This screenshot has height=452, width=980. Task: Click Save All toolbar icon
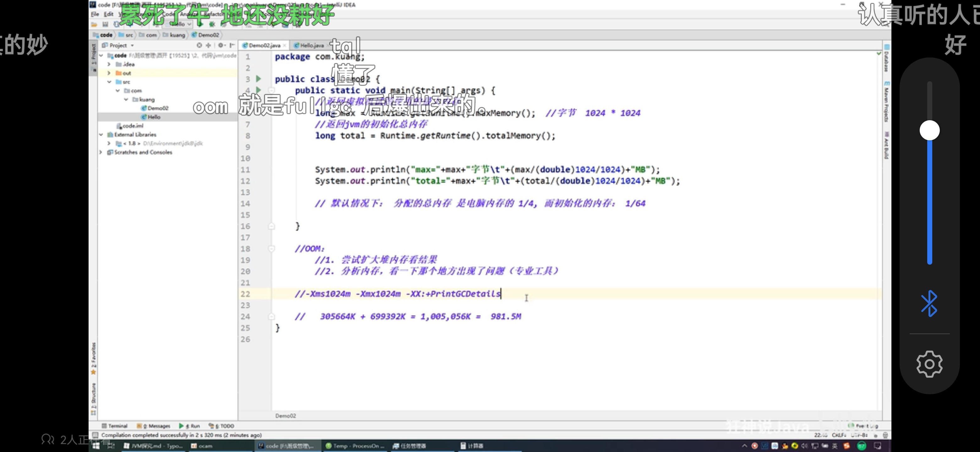105,24
